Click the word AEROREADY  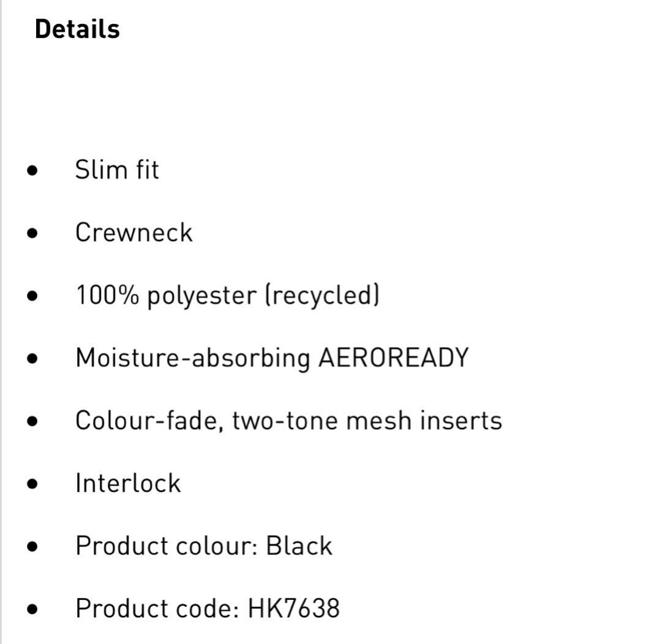coord(394,358)
